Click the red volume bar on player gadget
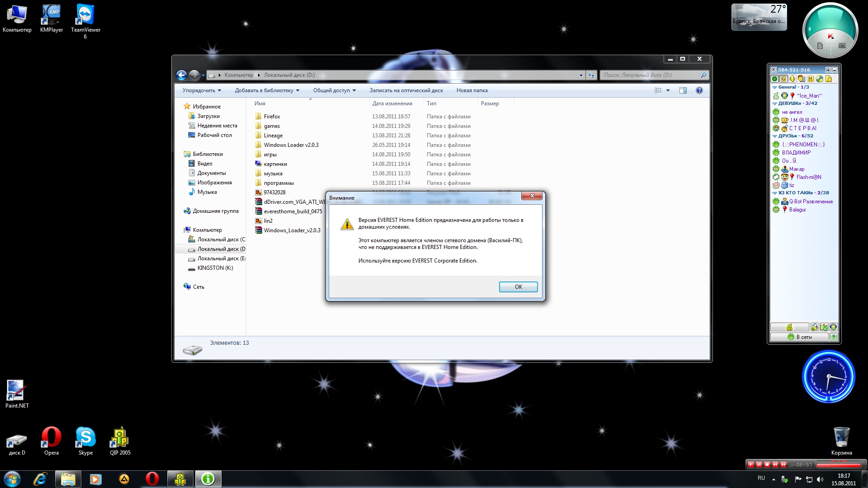The height and width of the screenshot is (488, 868). point(838,465)
